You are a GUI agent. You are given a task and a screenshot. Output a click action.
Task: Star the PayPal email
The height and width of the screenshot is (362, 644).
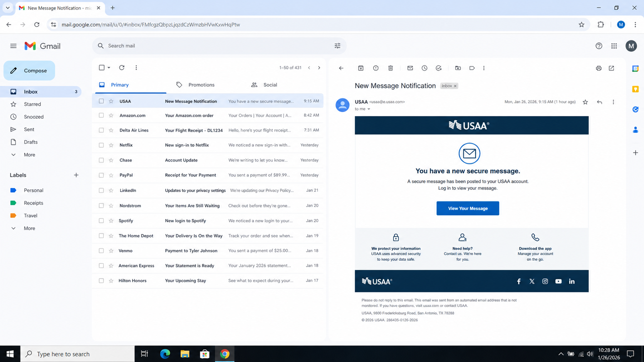pyautogui.click(x=111, y=175)
